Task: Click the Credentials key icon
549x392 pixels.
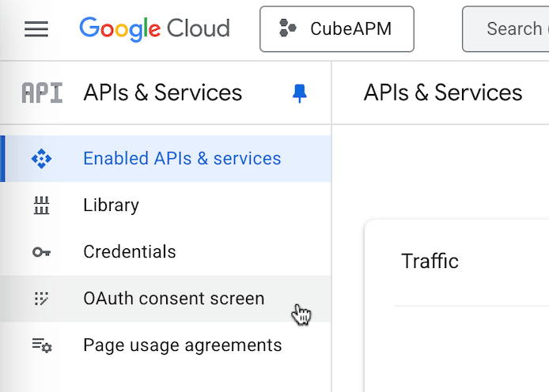Action: [41, 252]
